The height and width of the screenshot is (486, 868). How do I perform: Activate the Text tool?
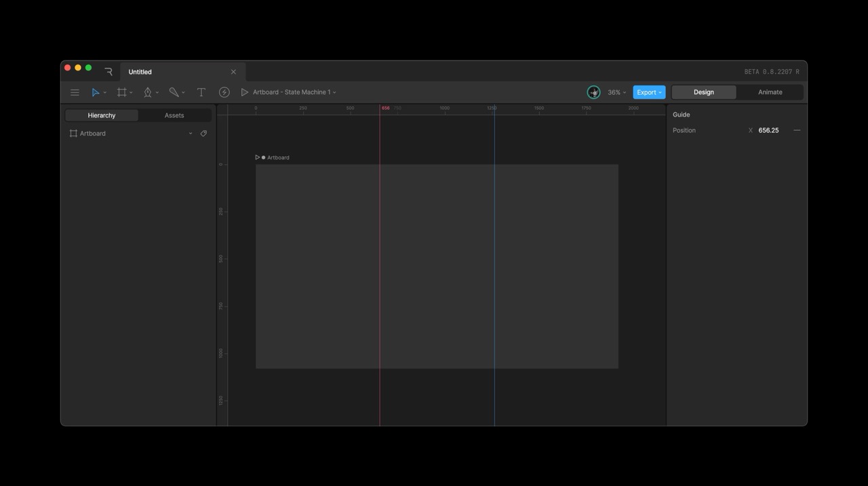click(201, 92)
